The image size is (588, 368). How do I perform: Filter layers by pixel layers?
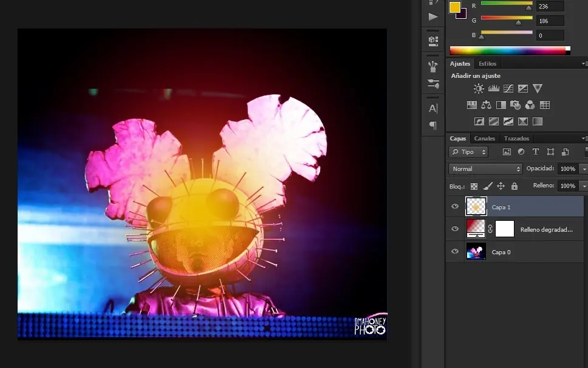(x=507, y=151)
